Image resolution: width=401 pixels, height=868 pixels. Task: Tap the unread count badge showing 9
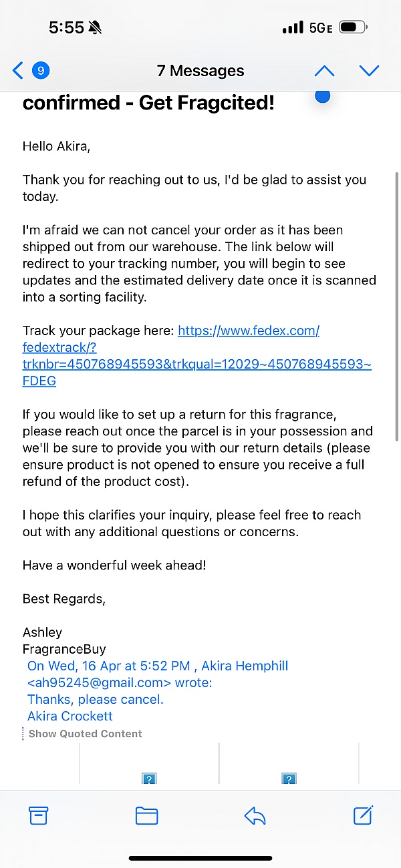coord(41,70)
